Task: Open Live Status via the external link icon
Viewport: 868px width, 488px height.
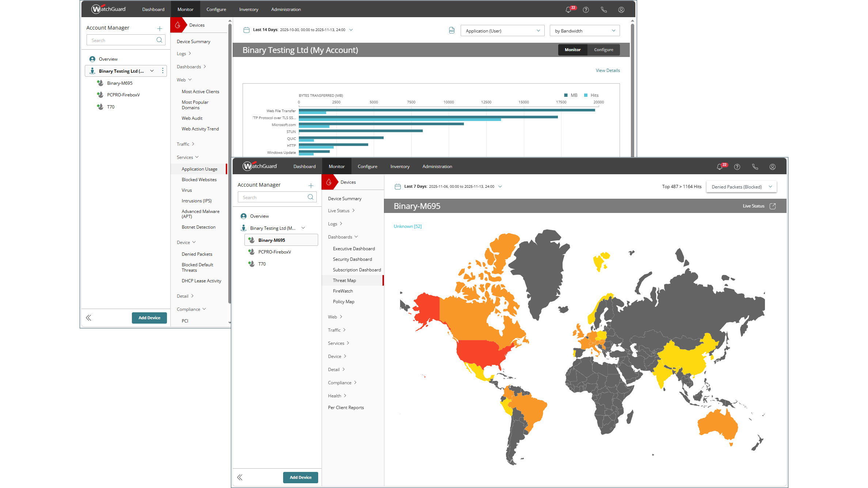Action: coord(772,206)
